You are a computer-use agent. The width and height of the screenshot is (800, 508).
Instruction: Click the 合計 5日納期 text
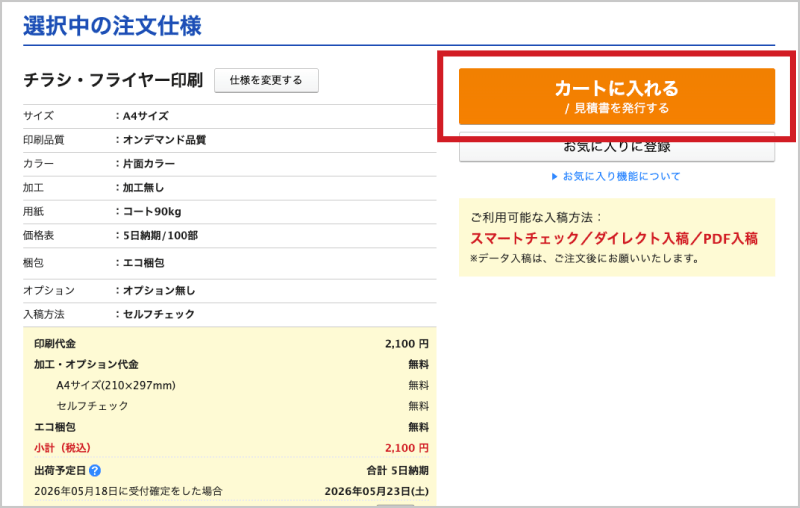(x=397, y=471)
